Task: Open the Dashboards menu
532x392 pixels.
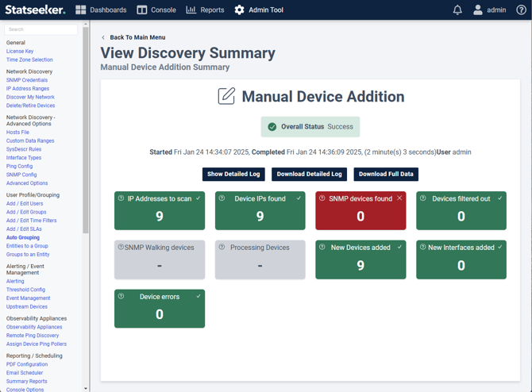Action: 101,10
